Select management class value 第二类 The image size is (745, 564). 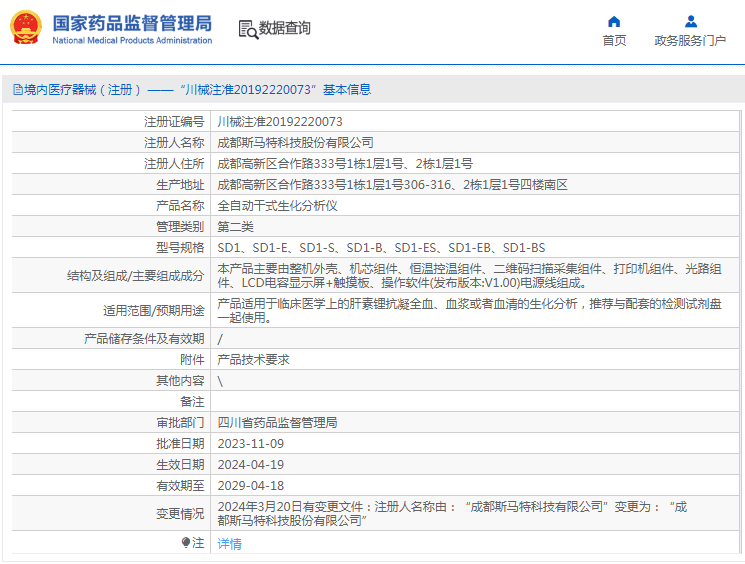tap(235, 227)
